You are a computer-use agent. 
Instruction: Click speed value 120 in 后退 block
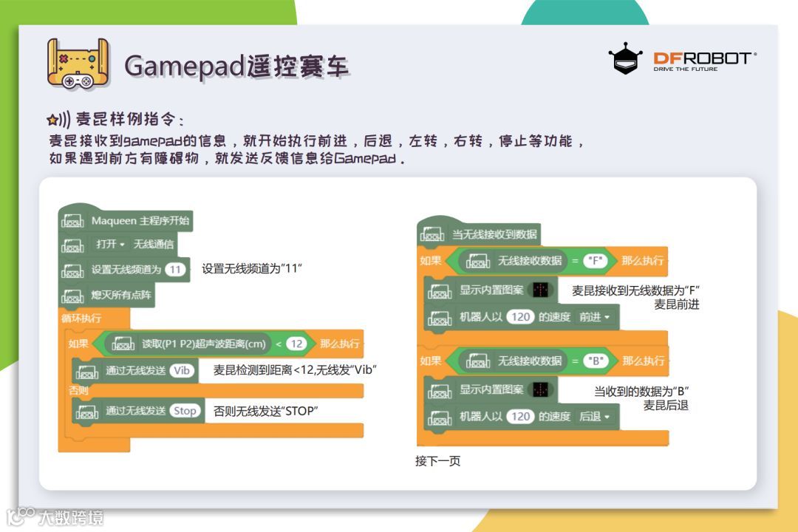(521, 417)
